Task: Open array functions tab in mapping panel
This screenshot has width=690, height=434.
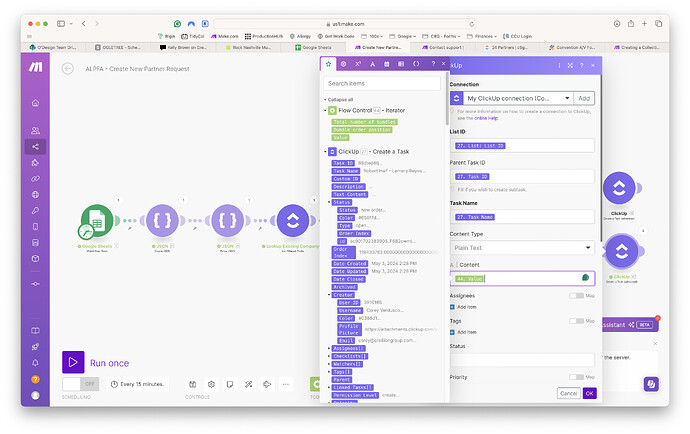Action: [x=401, y=64]
